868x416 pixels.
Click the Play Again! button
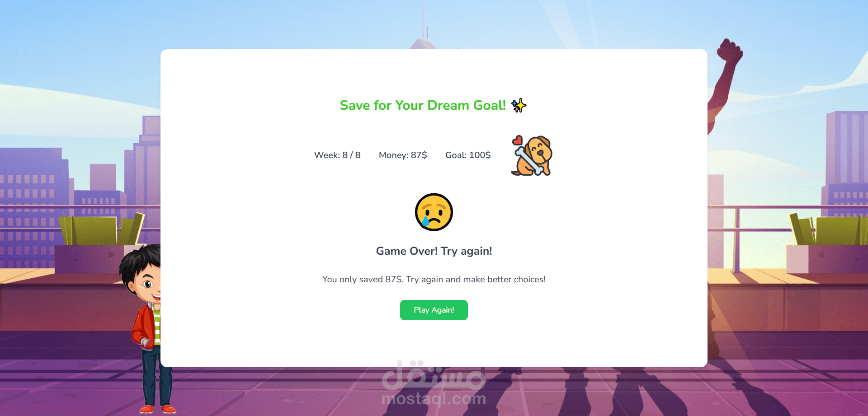[434, 310]
